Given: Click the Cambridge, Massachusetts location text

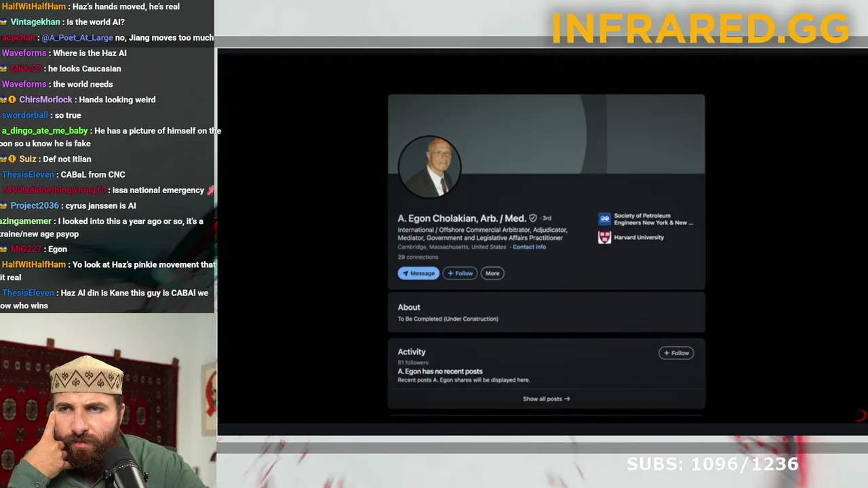Looking at the screenshot, I should point(452,247).
